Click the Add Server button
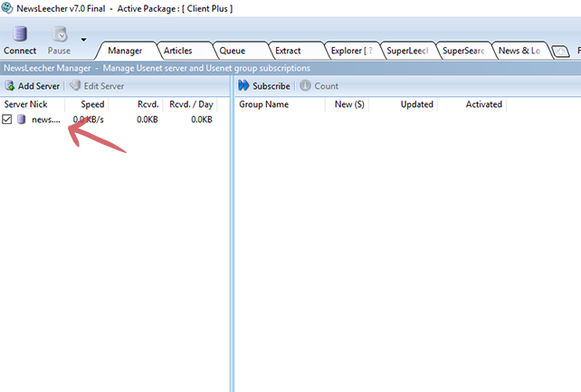 click(x=33, y=86)
